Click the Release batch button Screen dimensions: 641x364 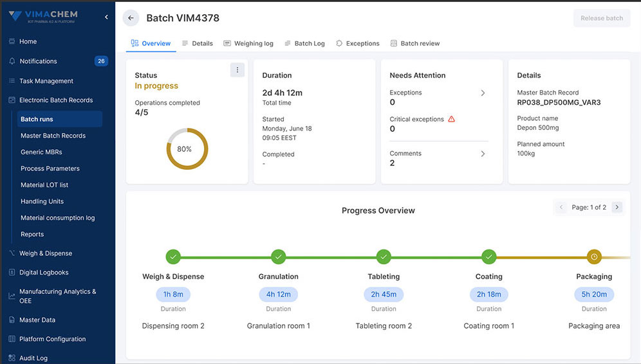(601, 18)
